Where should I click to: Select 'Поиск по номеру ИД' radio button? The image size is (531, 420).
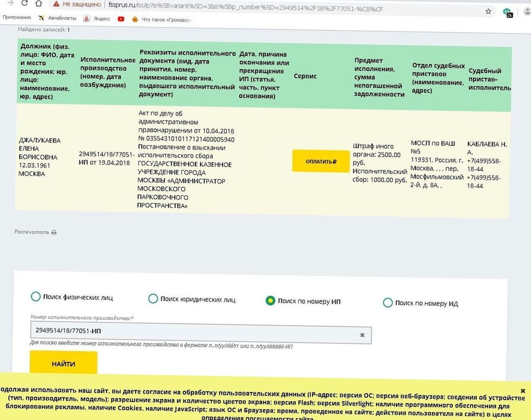[x=388, y=302]
